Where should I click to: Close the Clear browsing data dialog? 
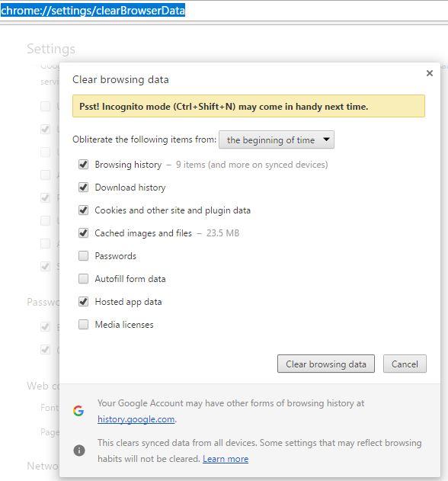(429, 73)
